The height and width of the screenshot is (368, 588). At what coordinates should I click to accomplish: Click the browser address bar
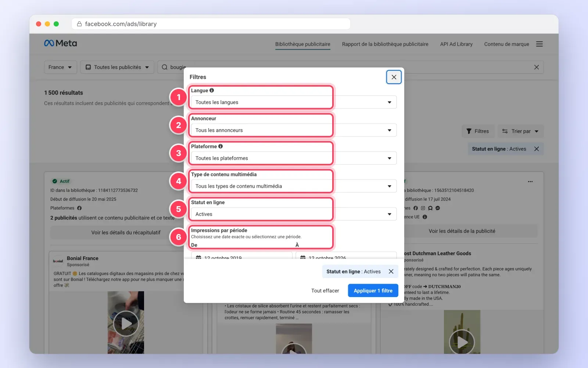[211, 24]
